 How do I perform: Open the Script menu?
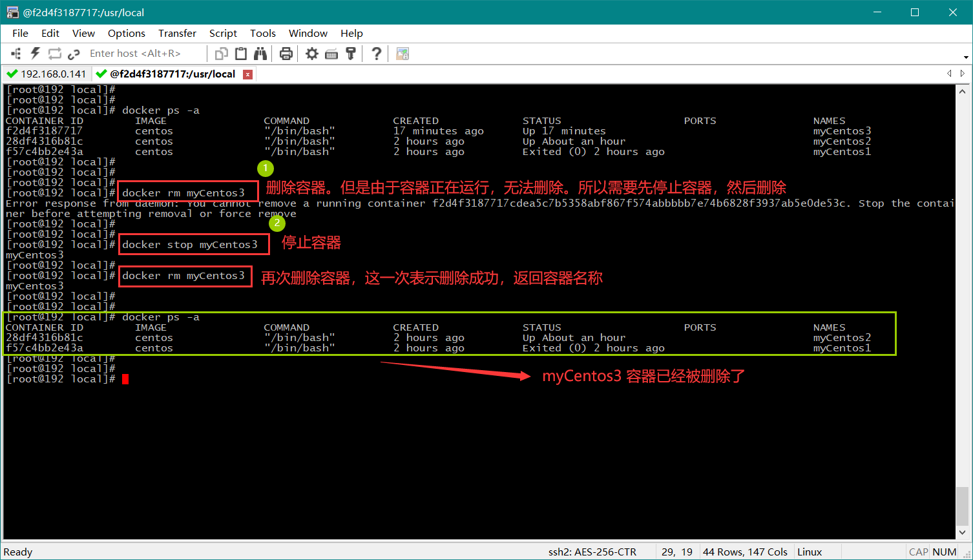coord(223,33)
